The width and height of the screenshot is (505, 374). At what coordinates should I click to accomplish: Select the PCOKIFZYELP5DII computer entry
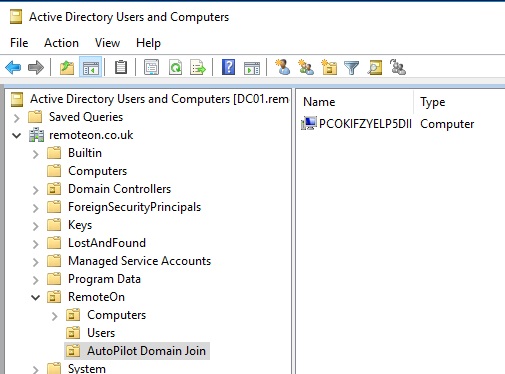point(356,124)
